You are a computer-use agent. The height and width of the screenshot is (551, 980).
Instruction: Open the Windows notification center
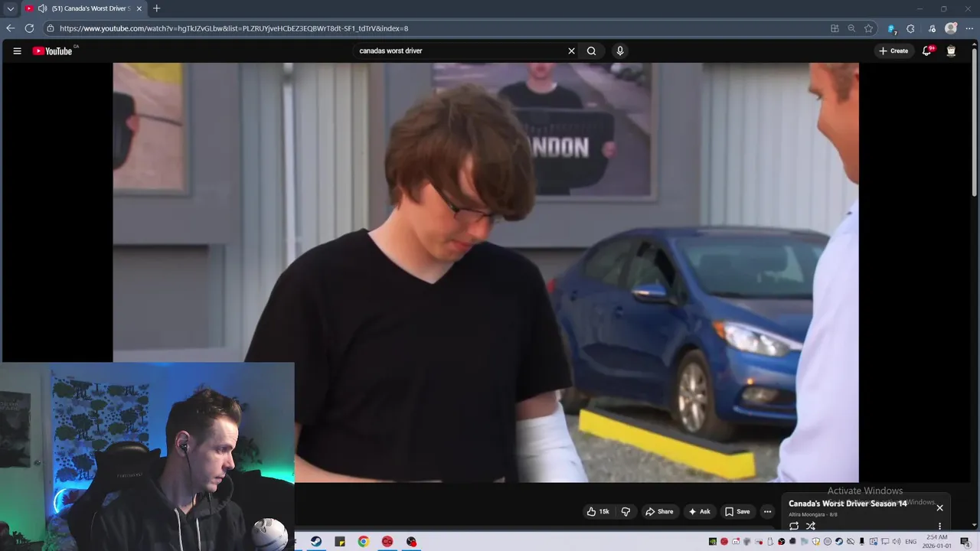click(x=965, y=542)
